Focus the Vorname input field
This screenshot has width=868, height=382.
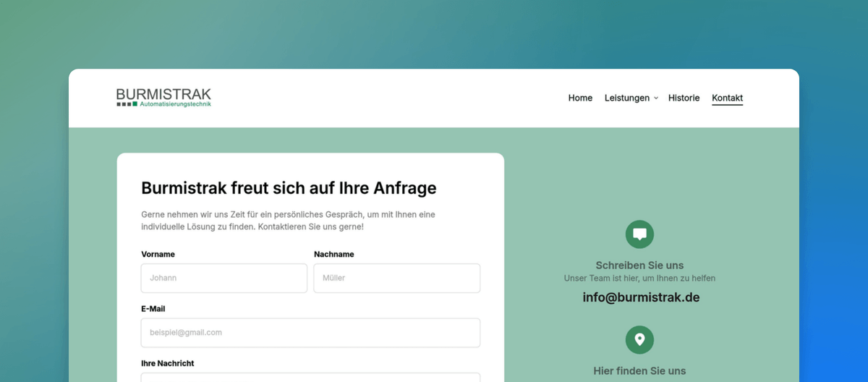[x=224, y=278]
